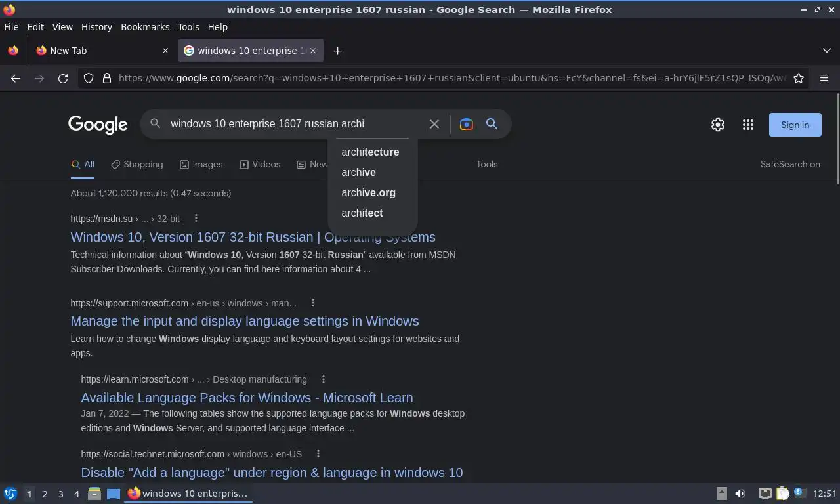The image size is (840, 504).
Task: Clear the Google search box with X
Action: click(x=434, y=124)
